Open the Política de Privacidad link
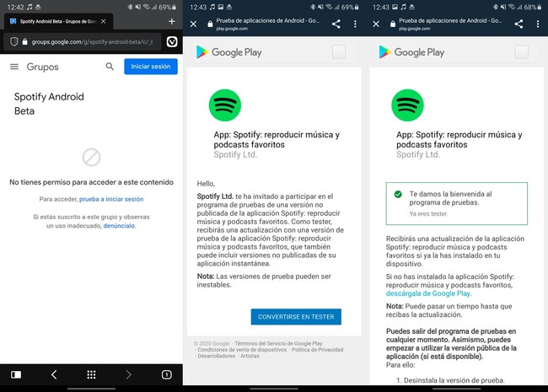Viewport: 548px width, 392px height. click(317, 350)
